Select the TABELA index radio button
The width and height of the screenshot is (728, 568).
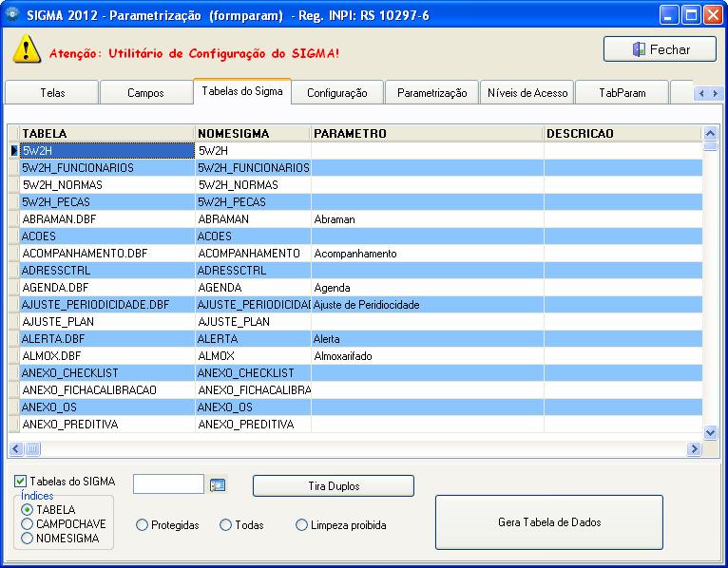(x=27, y=509)
